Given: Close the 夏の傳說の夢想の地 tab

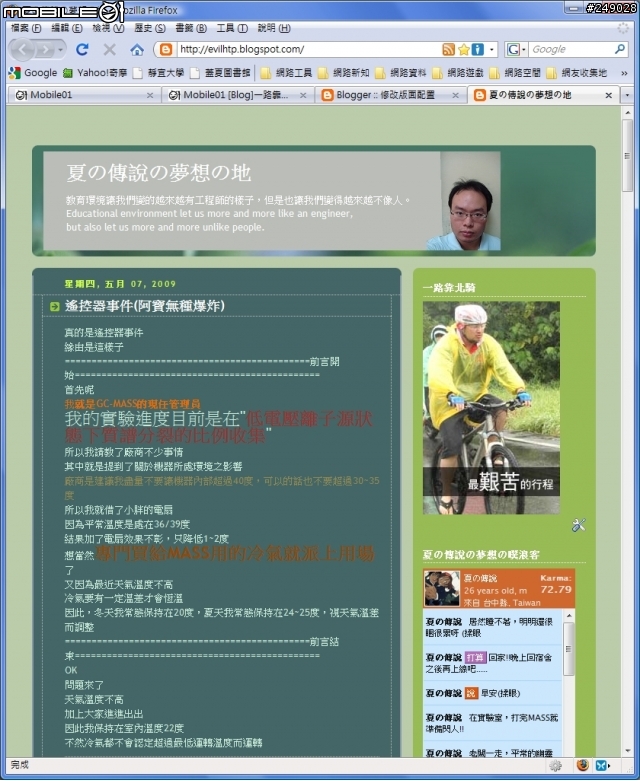Looking at the screenshot, I should (609, 95).
